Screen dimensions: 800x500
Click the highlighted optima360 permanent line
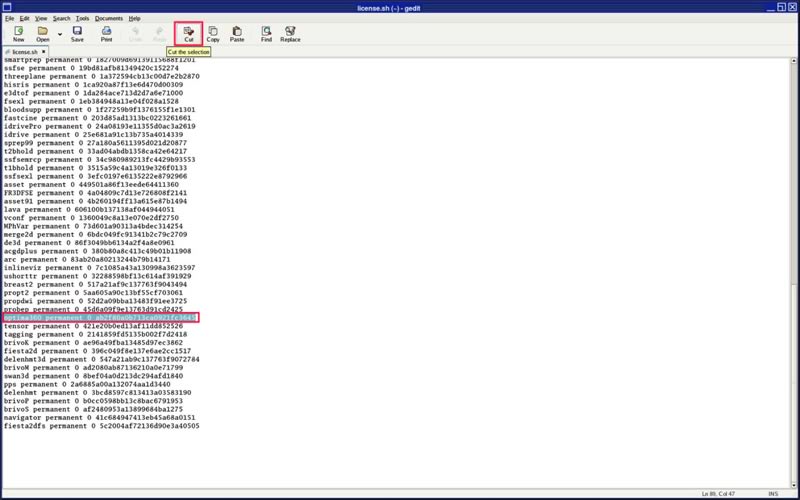click(x=100, y=317)
